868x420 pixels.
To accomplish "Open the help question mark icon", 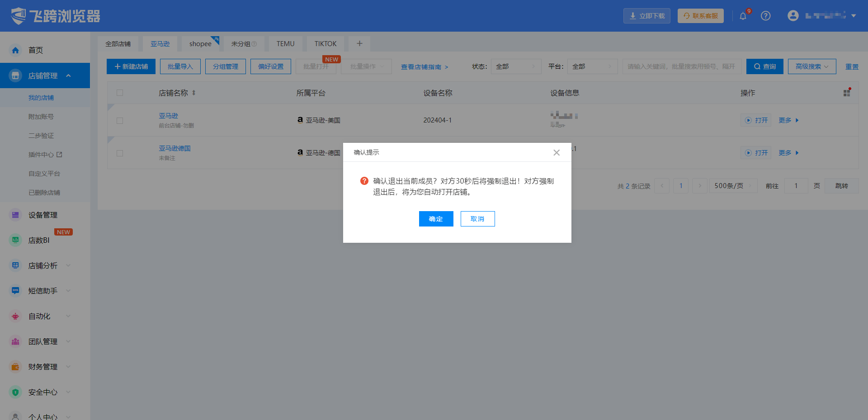I will [765, 16].
